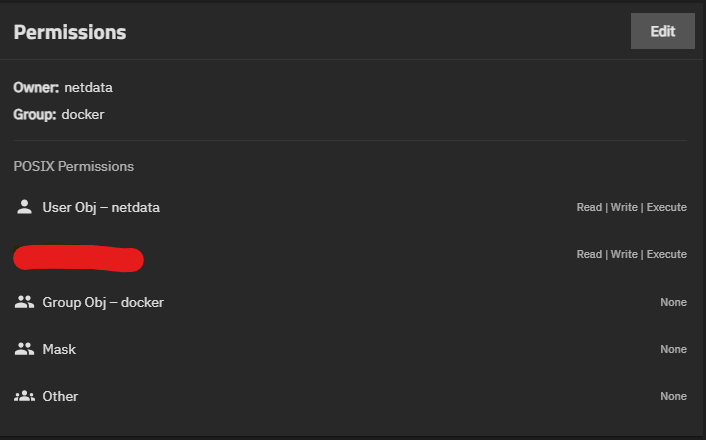The height and width of the screenshot is (440, 706).
Task: Click the red redacted entry name
Action: [78, 257]
